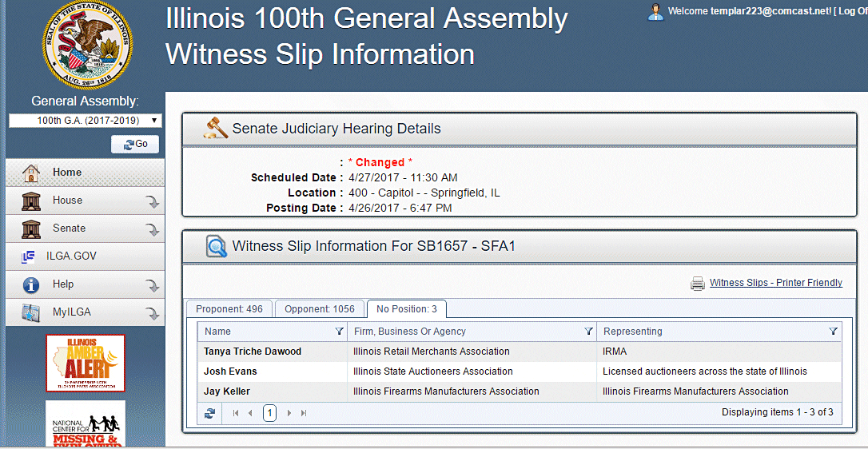This screenshot has width=868, height=449.
Task: Open the Representing column filter
Action: point(834,332)
